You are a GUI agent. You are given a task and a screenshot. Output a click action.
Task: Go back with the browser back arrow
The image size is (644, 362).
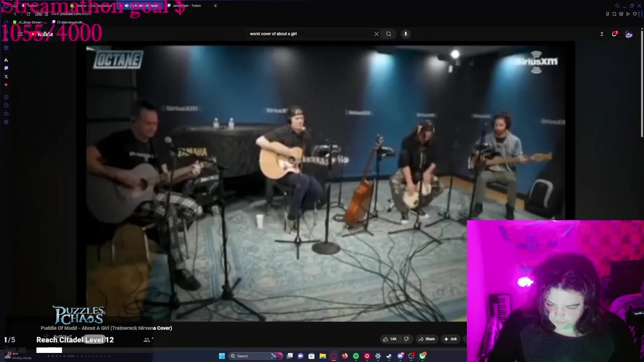15,14
